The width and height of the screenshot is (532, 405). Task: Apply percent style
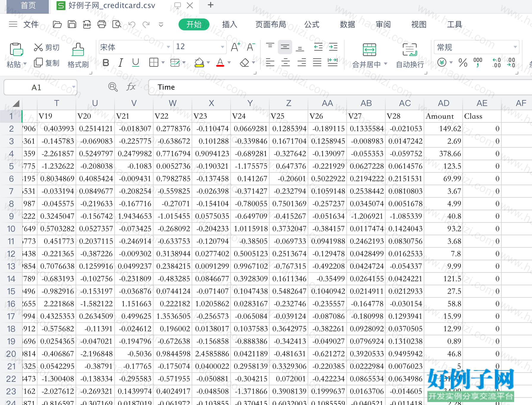coord(463,63)
